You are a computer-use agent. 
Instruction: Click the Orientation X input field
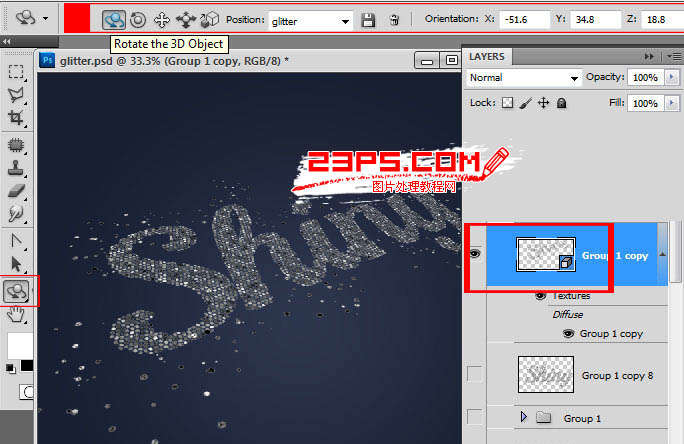pos(525,19)
